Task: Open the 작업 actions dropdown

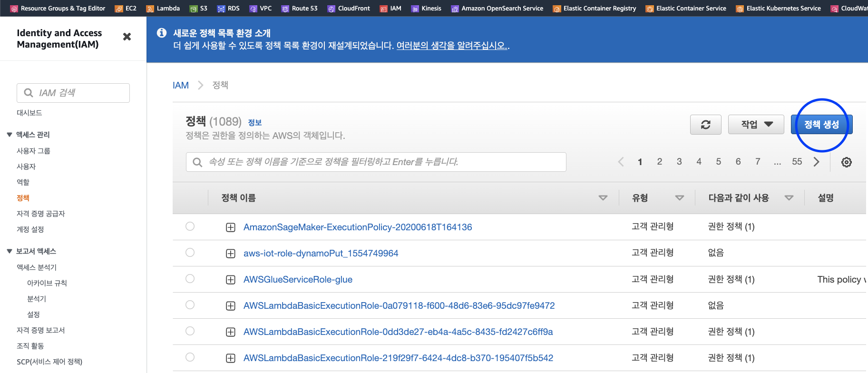Action: click(x=756, y=125)
